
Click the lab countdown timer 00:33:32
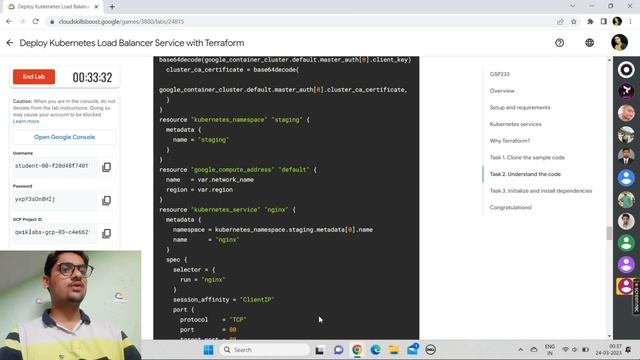click(92, 77)
